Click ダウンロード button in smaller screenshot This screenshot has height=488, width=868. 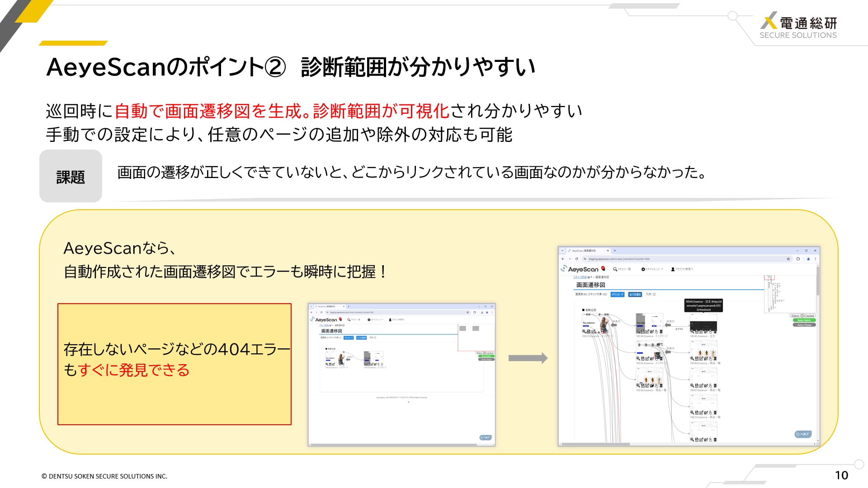click(x=349, y=338)
